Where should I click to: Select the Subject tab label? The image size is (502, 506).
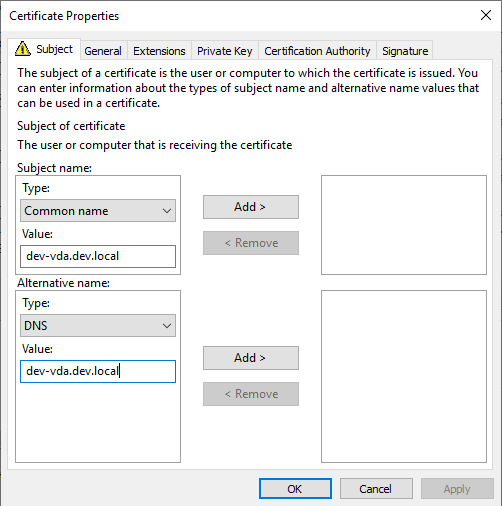(54, 49)
